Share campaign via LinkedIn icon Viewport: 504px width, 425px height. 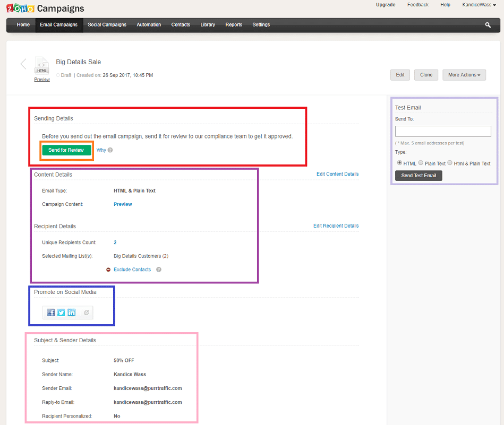tap(71, 312)
